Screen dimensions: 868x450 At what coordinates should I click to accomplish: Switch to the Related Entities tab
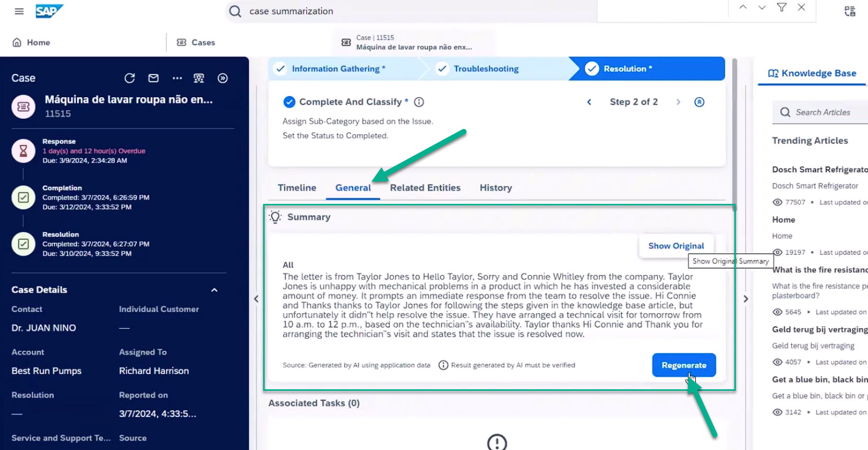[425, 187]
